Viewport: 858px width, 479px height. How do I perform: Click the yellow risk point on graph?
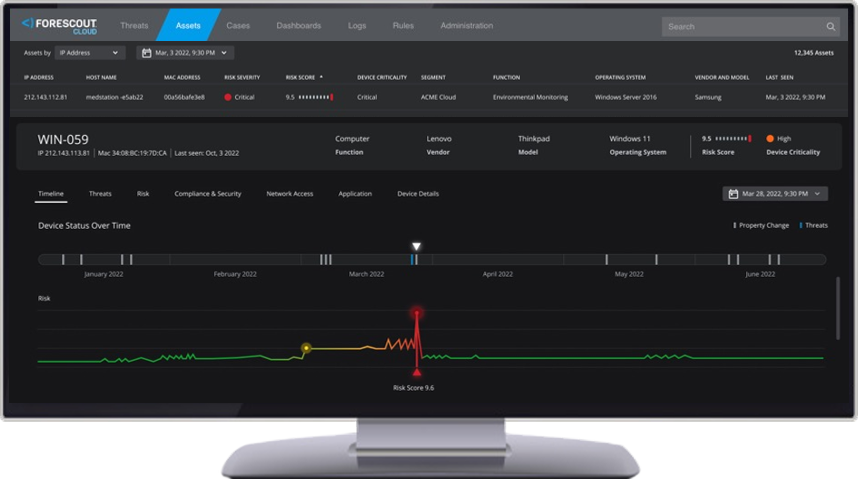[306, 348]
